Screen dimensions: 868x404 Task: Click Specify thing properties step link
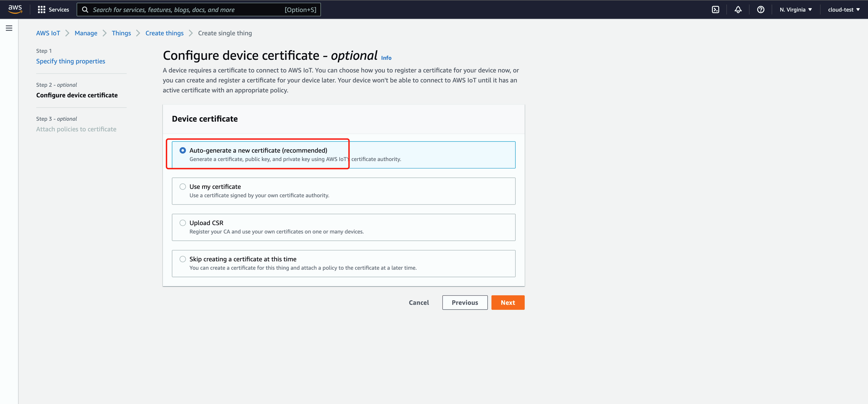click(70, 61)
